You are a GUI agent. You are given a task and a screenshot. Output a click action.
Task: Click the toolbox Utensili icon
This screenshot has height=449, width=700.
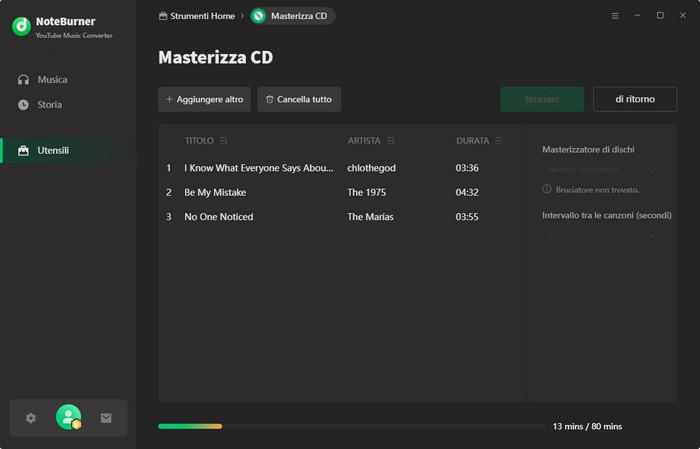pos(23,150)
